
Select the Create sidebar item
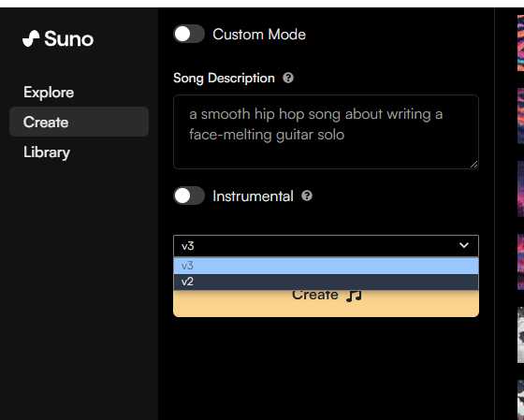pyautogui.click(x=79, y=122)
